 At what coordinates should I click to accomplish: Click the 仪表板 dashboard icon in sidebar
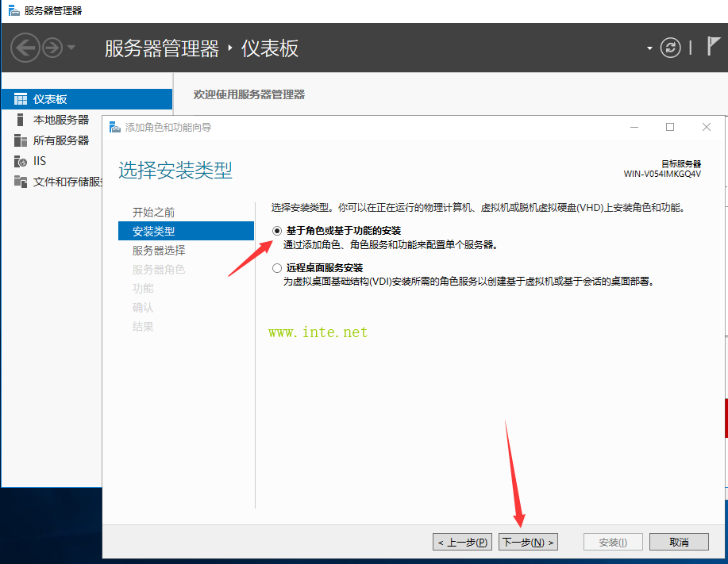click(x=21, y=99)
